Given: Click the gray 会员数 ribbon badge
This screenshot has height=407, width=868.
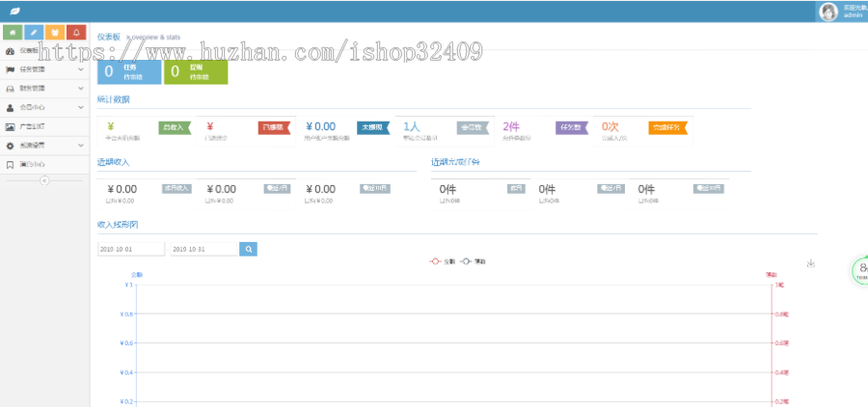Looking at the screenshot, I should 474,128.
